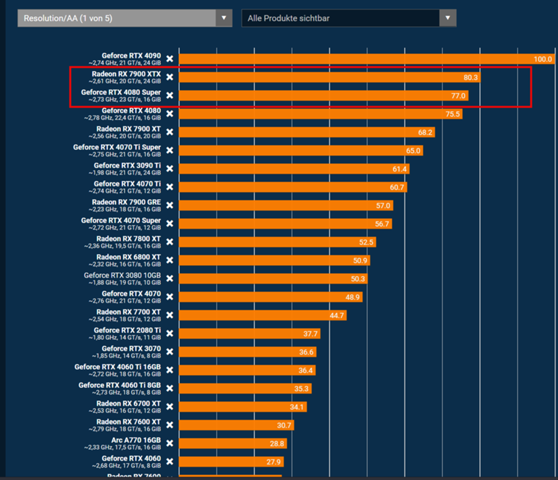
Task: Click the 27.9 value on RTX 4060 bar
Action: point(274,463)
